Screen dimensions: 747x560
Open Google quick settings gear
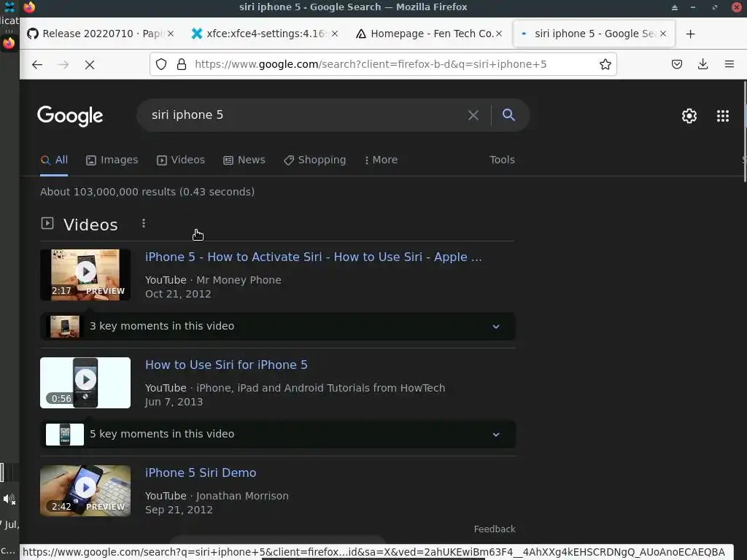point(689,116)
